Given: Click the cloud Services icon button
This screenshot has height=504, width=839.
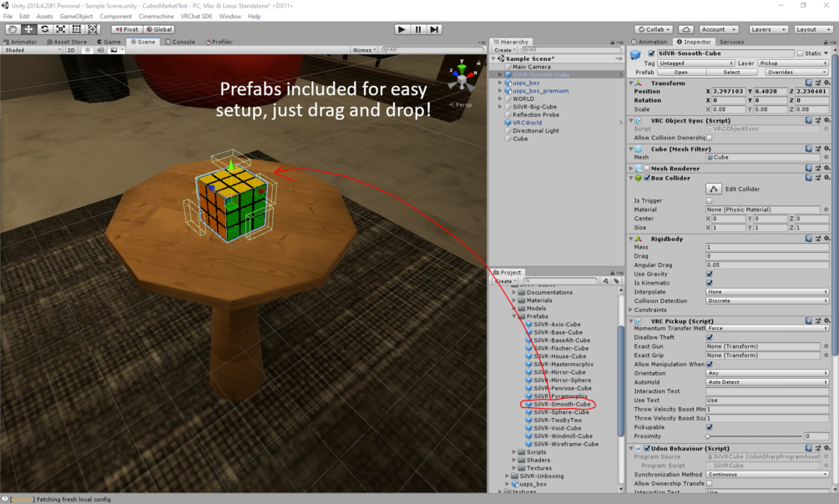Looking at the screenshot, I should click(x=686, y=29).
